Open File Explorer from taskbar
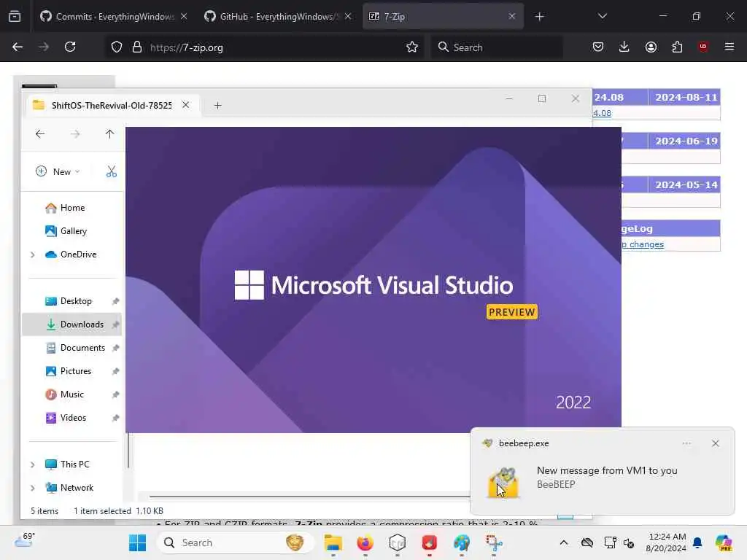 (x=333, y=542)
